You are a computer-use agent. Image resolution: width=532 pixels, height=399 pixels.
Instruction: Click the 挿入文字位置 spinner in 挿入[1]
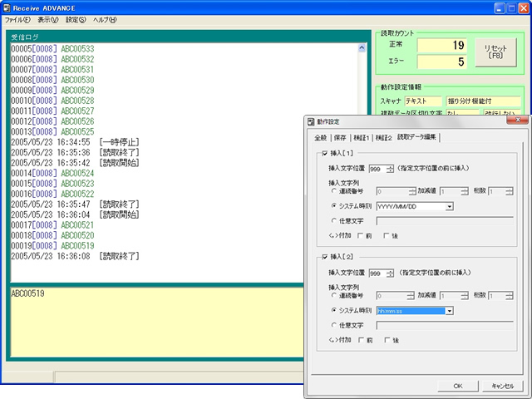pyautogui.click(x=391, y=169)
